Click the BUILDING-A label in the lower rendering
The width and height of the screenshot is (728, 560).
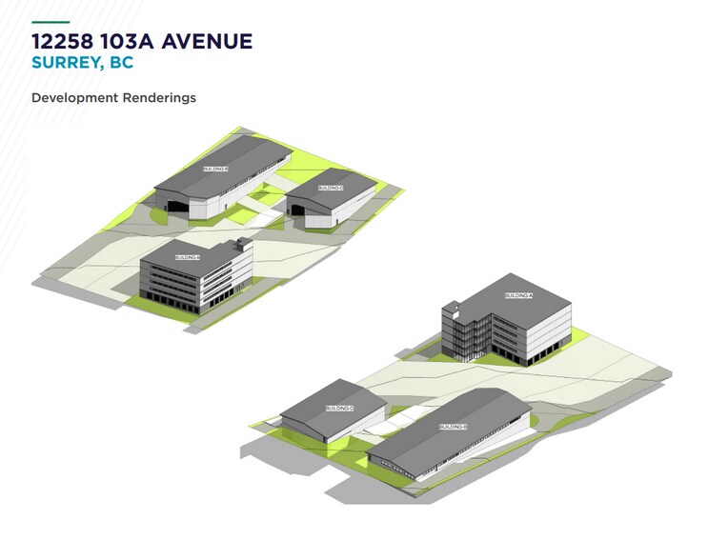[518, 296]
